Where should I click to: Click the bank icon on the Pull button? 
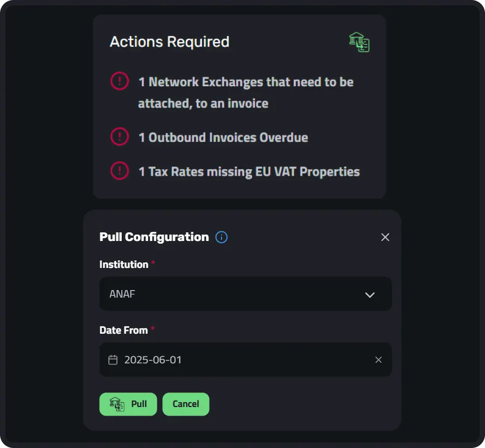pos(117,404)
